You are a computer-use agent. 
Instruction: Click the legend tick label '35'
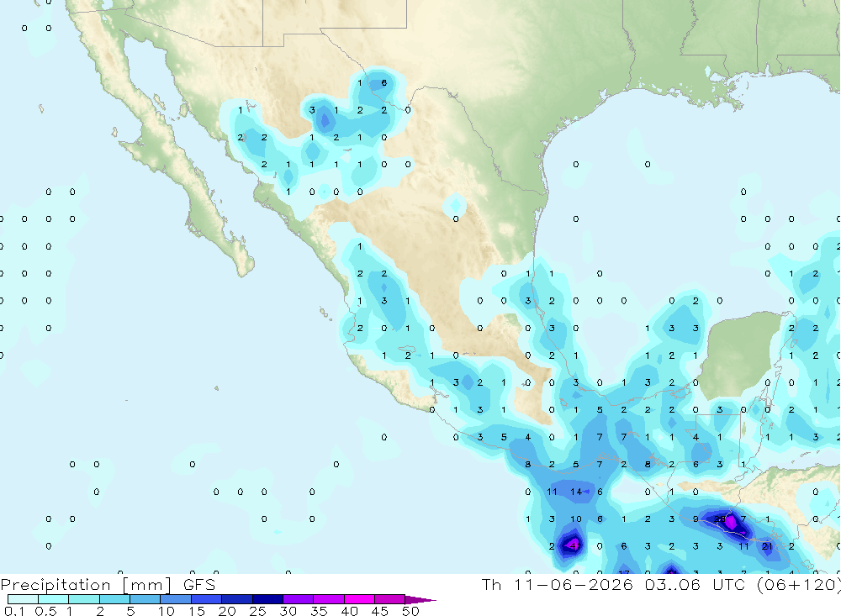pyautogui.click(x=319, y=611)
